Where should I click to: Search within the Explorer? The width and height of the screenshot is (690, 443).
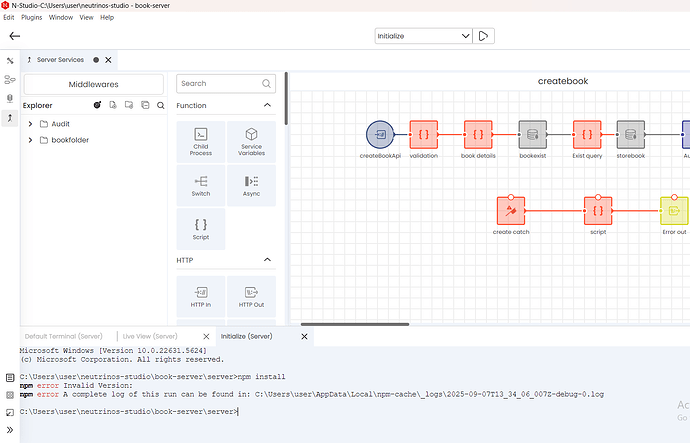(x=161, y=106)
